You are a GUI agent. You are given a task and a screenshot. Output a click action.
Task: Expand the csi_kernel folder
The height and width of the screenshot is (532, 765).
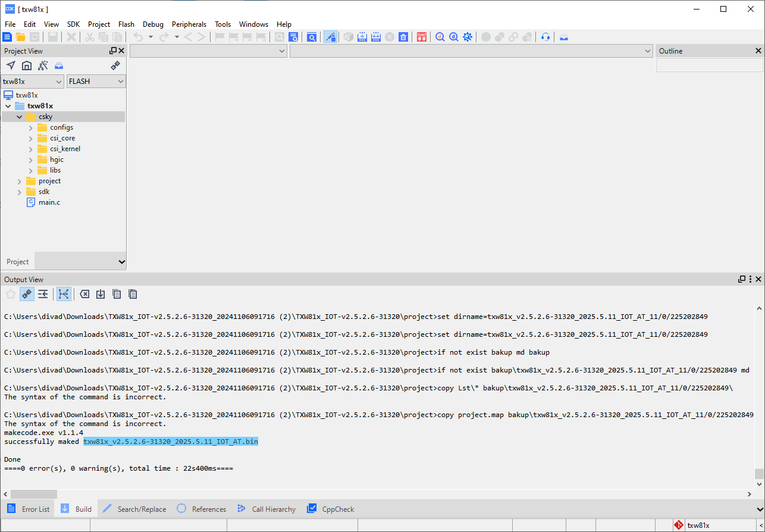pos(30,149)
